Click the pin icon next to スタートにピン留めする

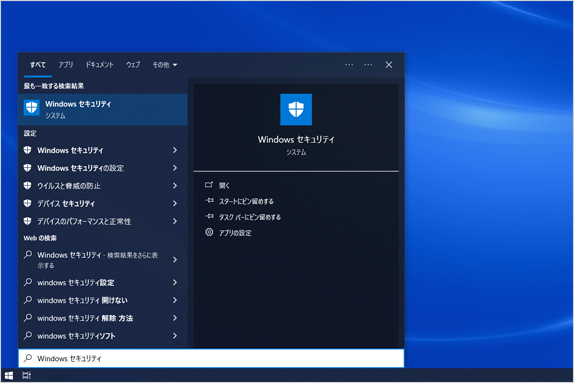click(x=209, y=201)
